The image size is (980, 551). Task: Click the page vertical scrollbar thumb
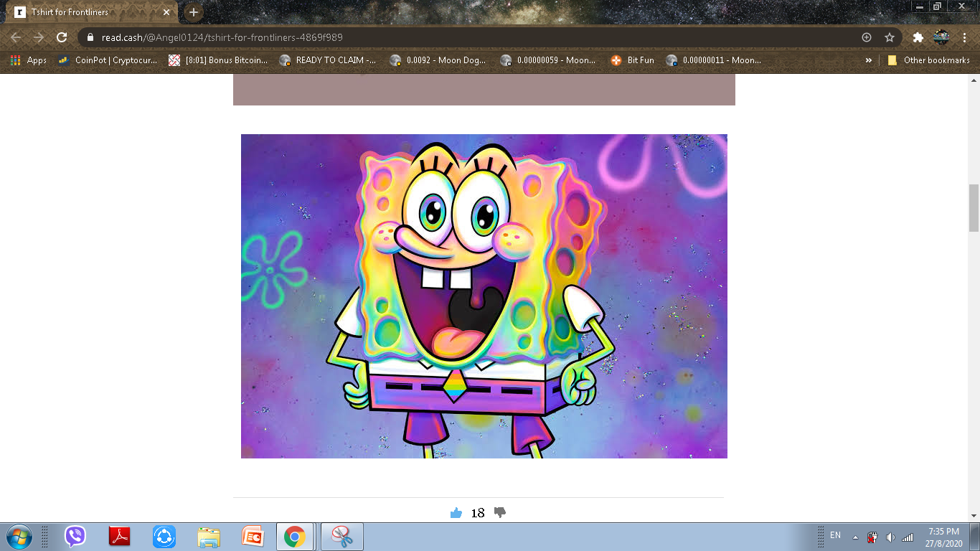[x=974, y=208]
